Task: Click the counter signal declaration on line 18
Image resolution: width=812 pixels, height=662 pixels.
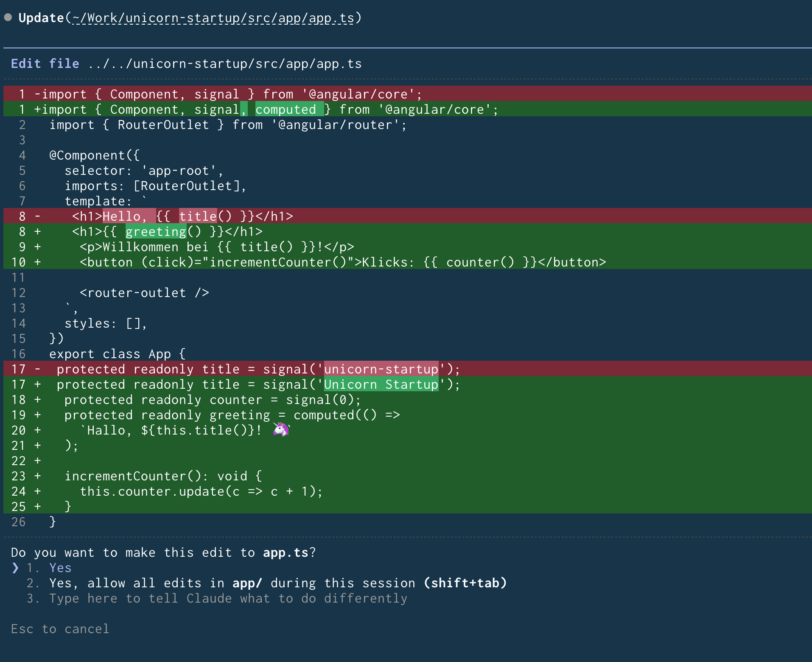Action: (x=212, y=399)
